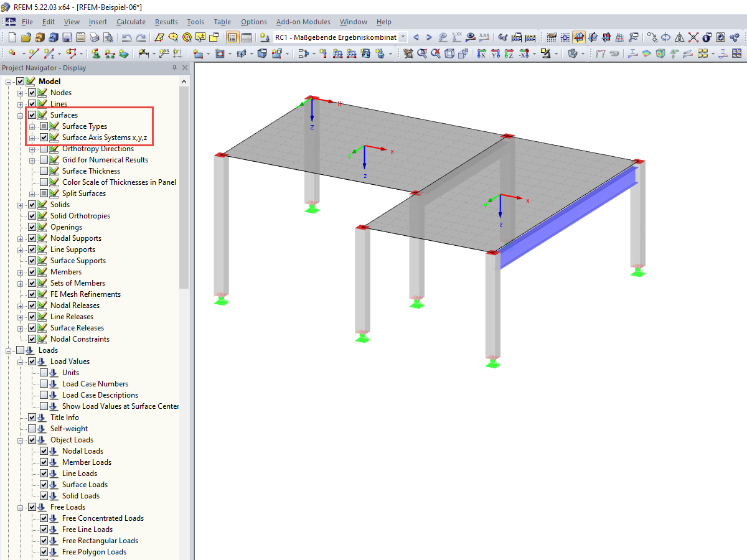The width and height of the screenshot is (747, 560).
Task: Collapse the Free Loads tree node
Action: [21, 507]
